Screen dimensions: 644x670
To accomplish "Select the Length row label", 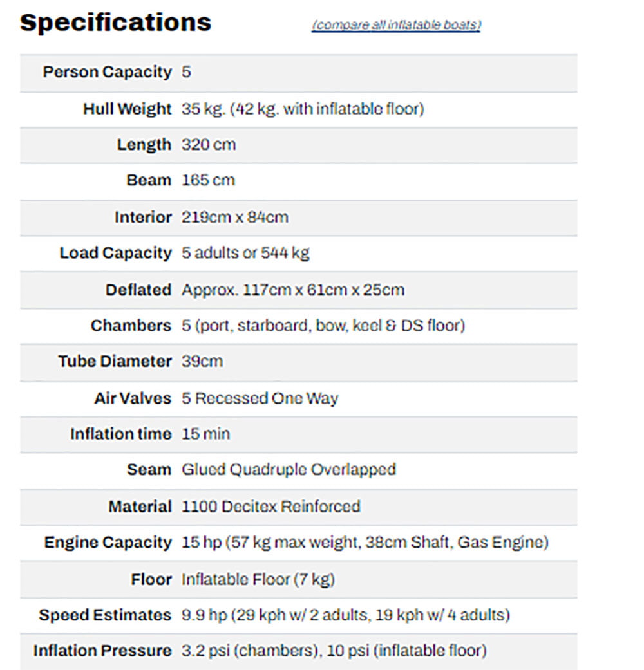I will click(x=144, y=145).
